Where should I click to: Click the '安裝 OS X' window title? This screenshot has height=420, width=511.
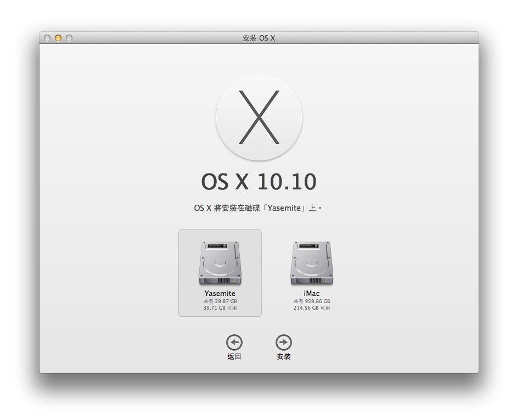click(x=259, y=38)
